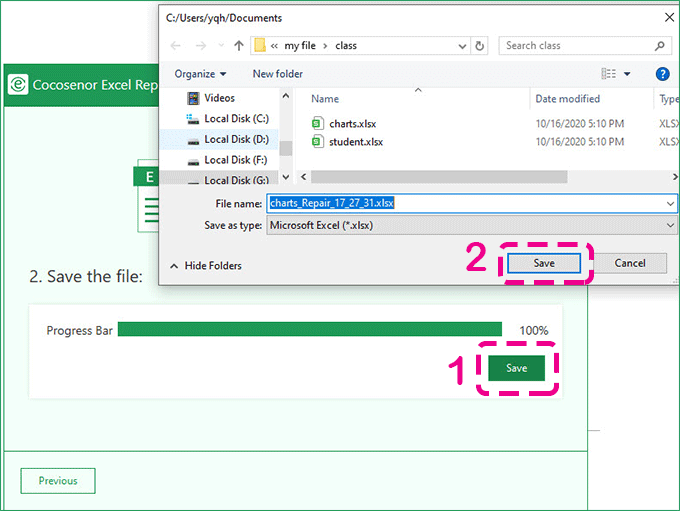This screenshot has width=680, height=511.
Task: Select the student.xlsx file
Action: click(x=356, y=142)
